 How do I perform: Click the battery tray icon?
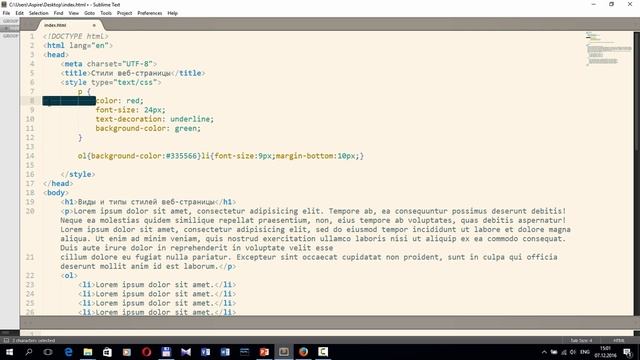pos(554,352)
